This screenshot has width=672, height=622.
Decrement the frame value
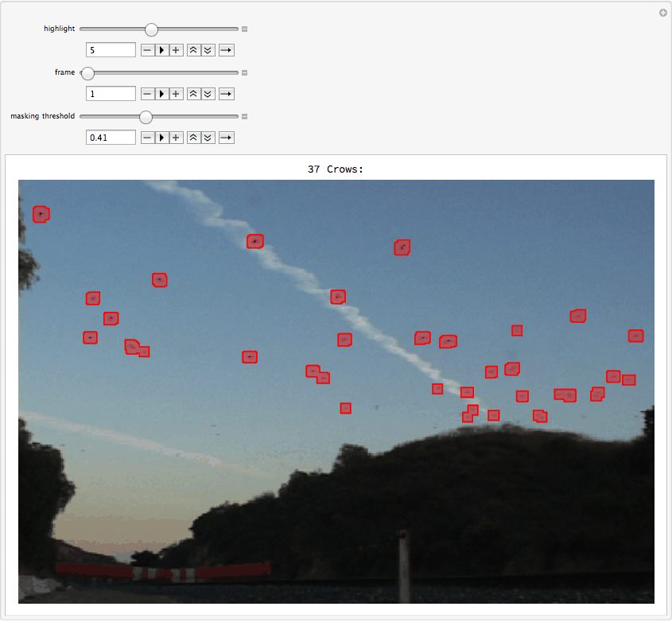coord(148,93)
